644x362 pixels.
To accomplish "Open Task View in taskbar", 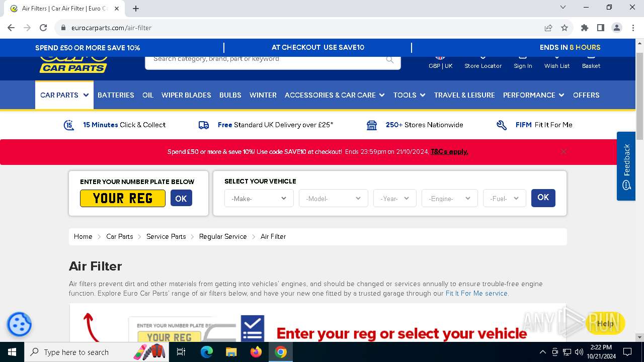I will [181, 352].
